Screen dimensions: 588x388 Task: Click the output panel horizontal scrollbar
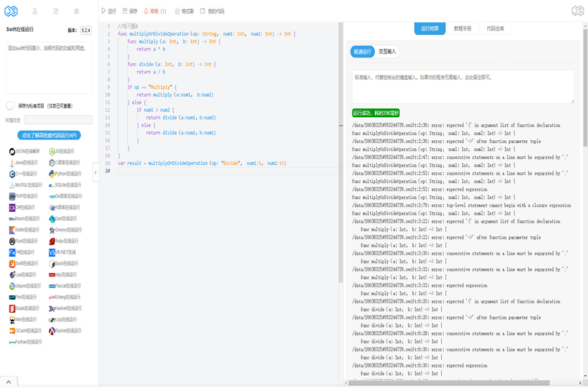(x=449, y=383)
